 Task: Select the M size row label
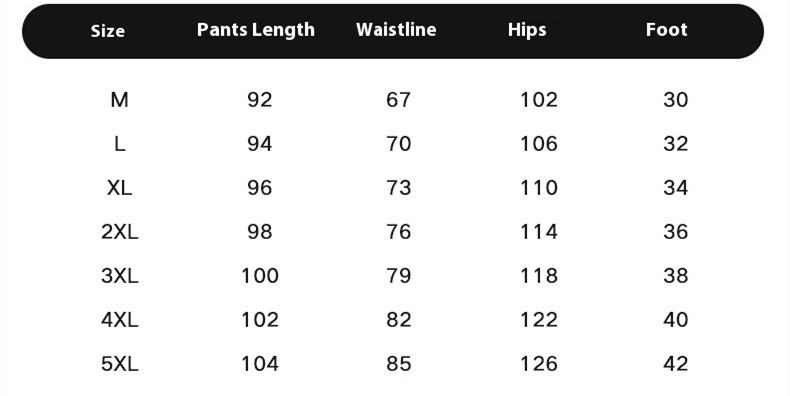[x=119, y=100]
